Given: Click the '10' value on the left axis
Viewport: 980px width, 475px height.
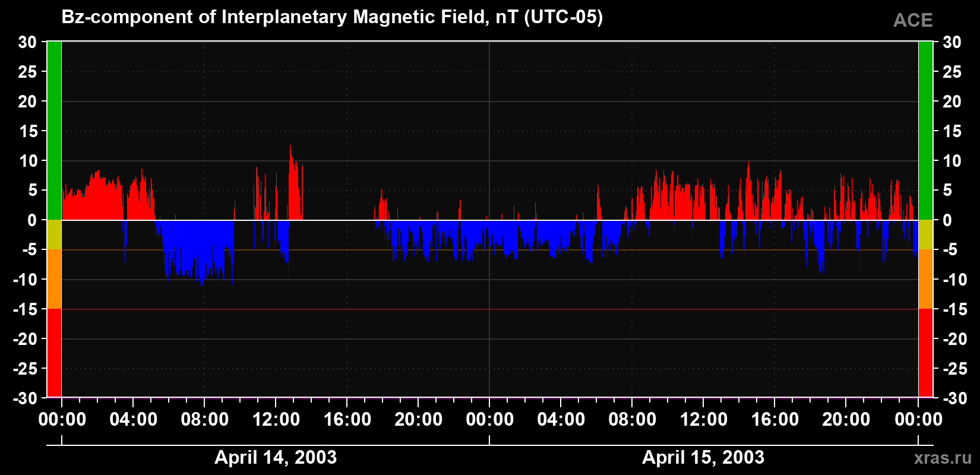Looking at the screenshot, I should coord(27,161).
